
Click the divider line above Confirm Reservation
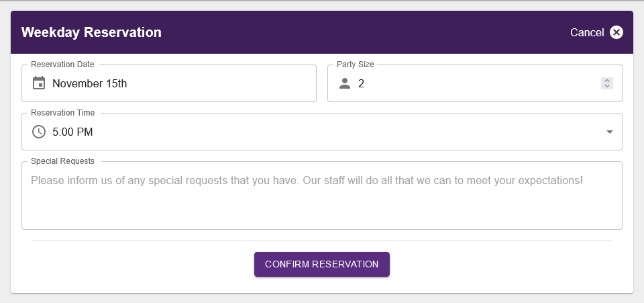(x=322, y=241)
